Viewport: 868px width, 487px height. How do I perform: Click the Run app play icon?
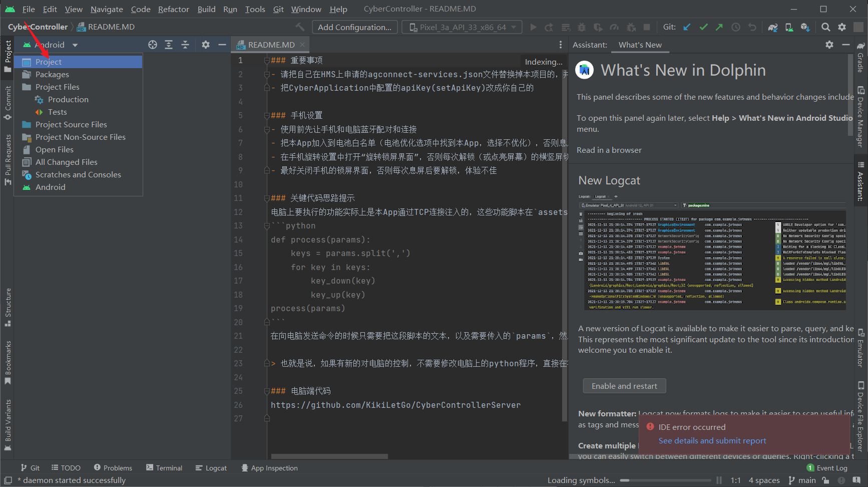click(533, 27)
